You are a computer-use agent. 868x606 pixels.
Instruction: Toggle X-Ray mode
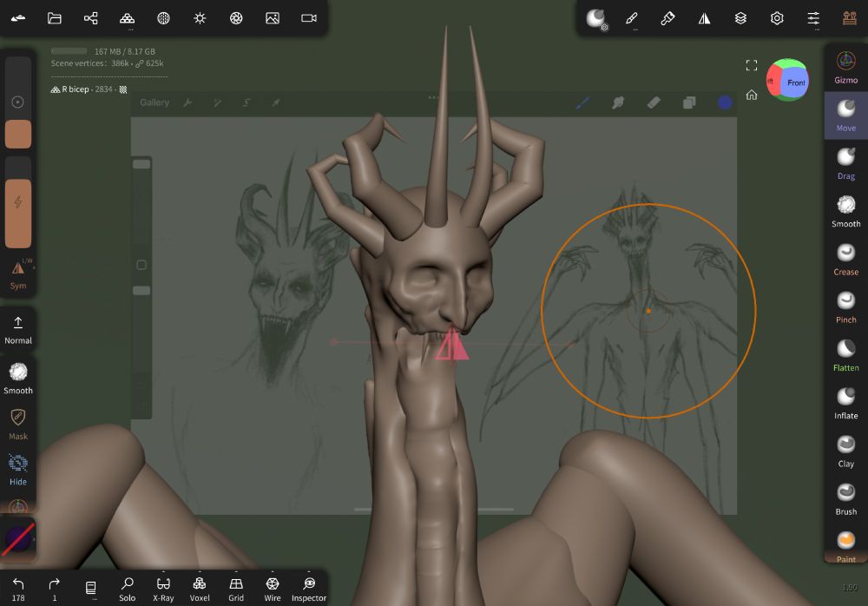[163, 587]
